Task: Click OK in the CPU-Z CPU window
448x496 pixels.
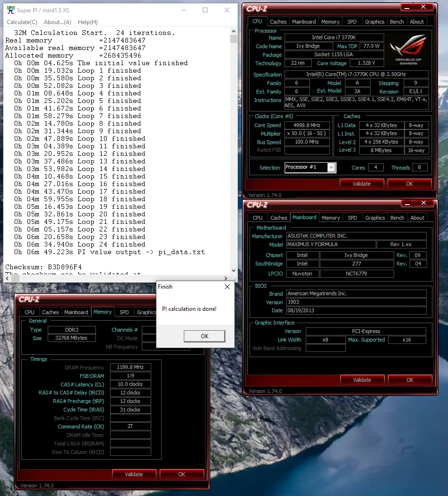Action: [x=409, y=184]
